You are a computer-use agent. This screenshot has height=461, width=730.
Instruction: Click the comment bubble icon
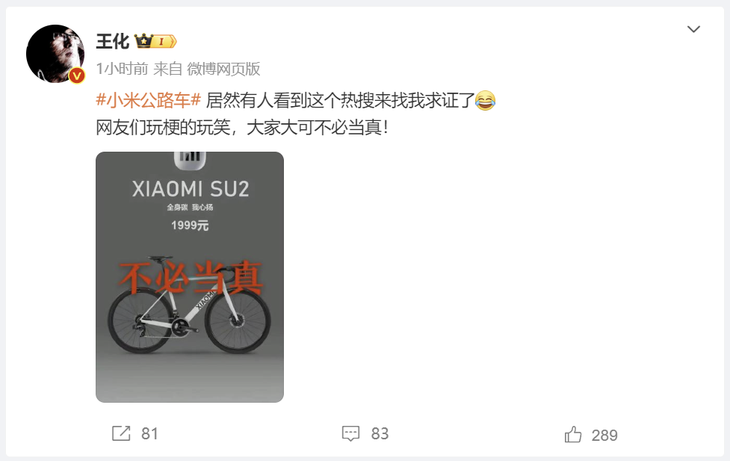click(351, 434)
